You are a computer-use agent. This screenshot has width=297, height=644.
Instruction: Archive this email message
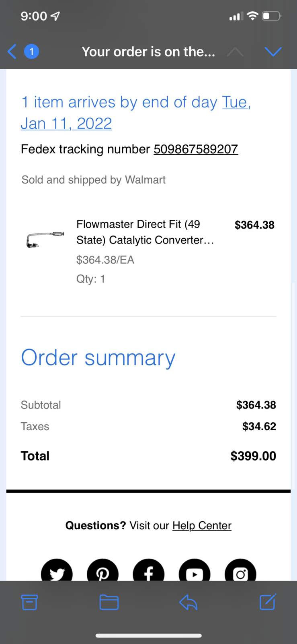pyautogui.click(x=29, y=602)
